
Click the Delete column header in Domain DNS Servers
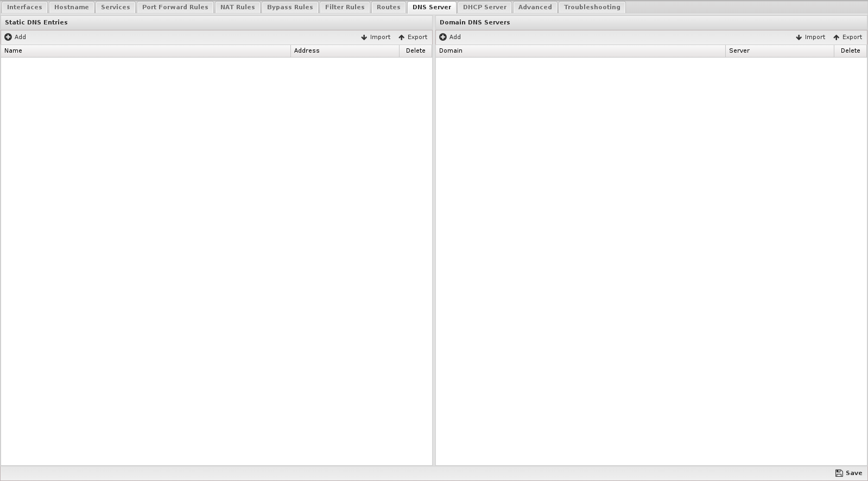[x=851, y=50]
